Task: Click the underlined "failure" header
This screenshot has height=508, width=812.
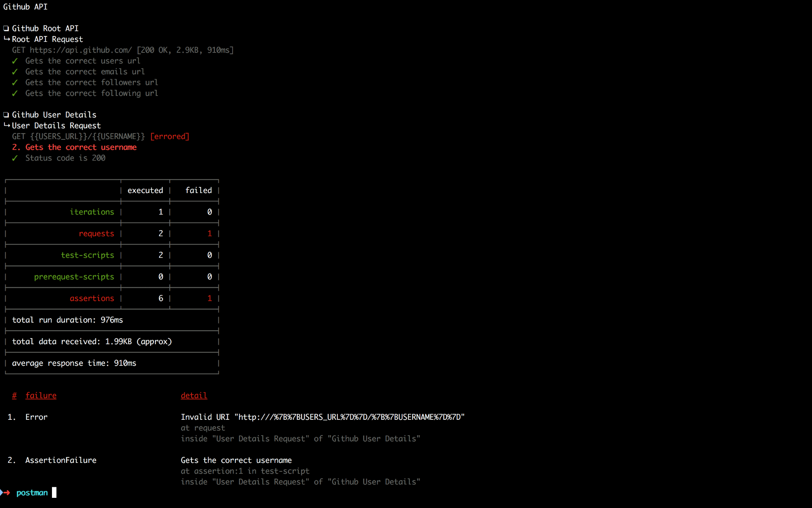Action: tap(41, 396)
